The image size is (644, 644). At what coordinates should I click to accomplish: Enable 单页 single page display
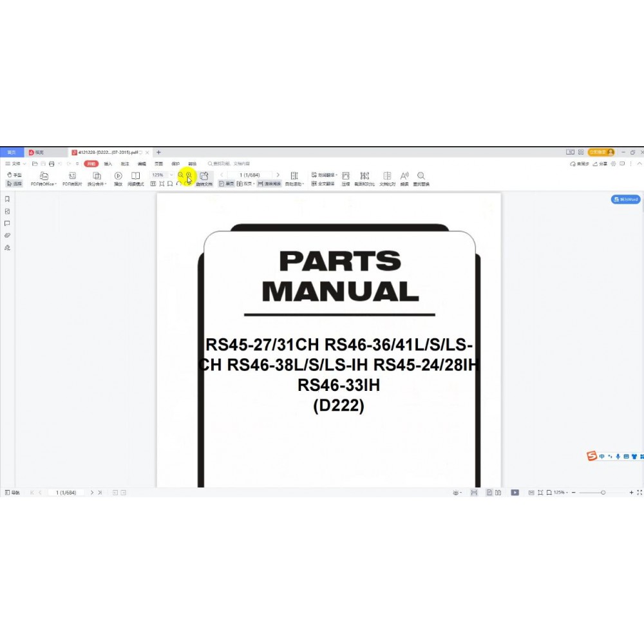(x=226, y=185)
